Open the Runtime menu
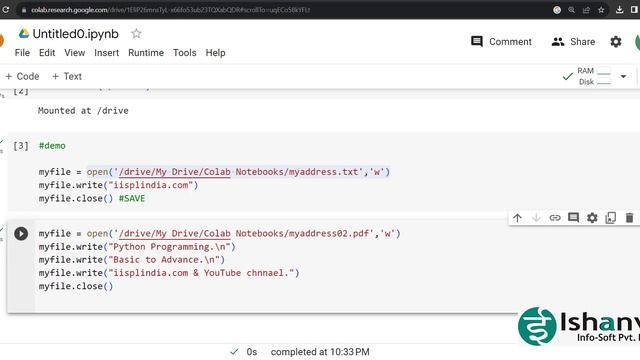Viewport: 640px width, 360px height. (146, 53)
